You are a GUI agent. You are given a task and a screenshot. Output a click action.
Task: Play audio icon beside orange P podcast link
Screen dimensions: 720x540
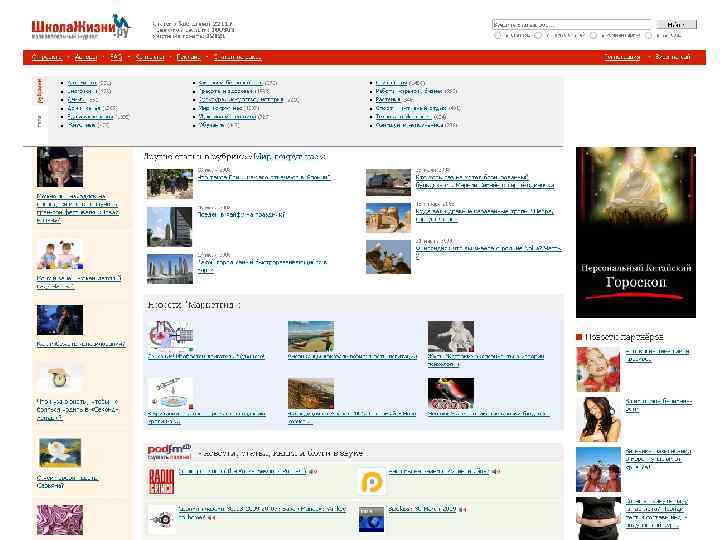click(496, 472)
